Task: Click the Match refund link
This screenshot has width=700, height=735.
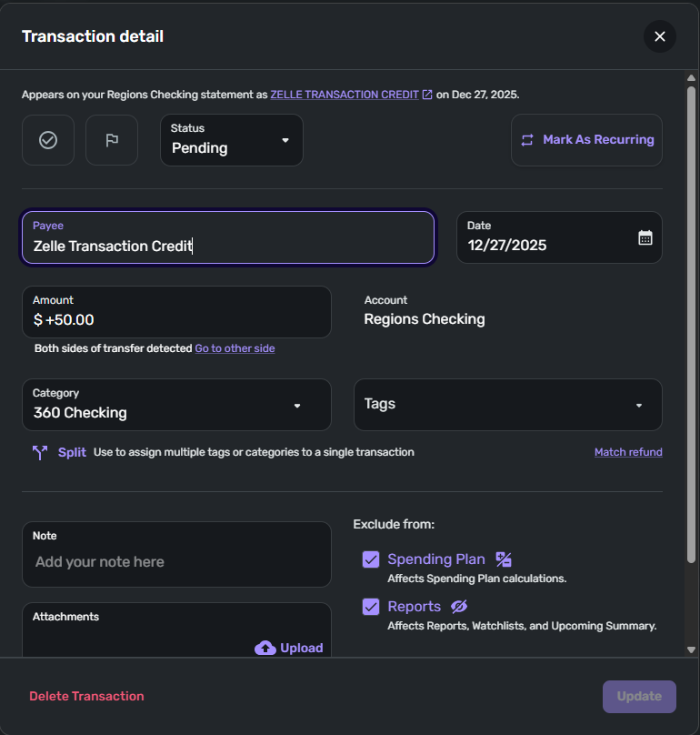Action: pyautogui.click(x=628, y=452)
